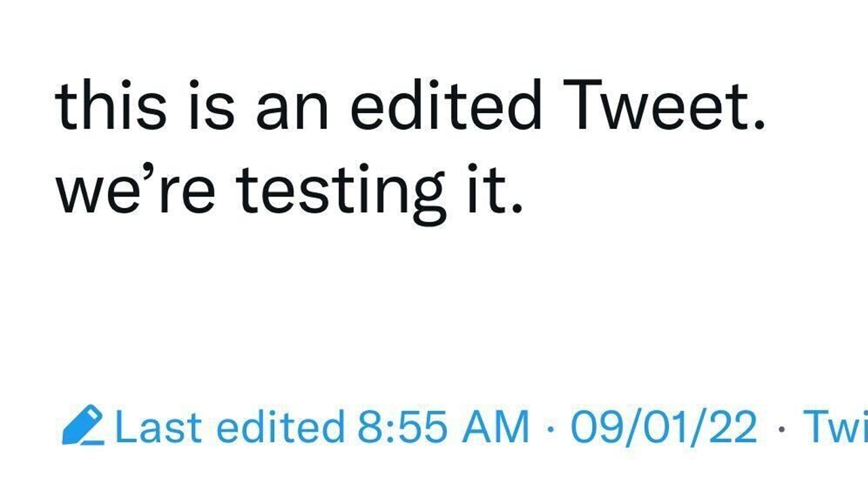Click the pencil edit icon
Screen dimensions: 868x488
(x=82, y=426)
